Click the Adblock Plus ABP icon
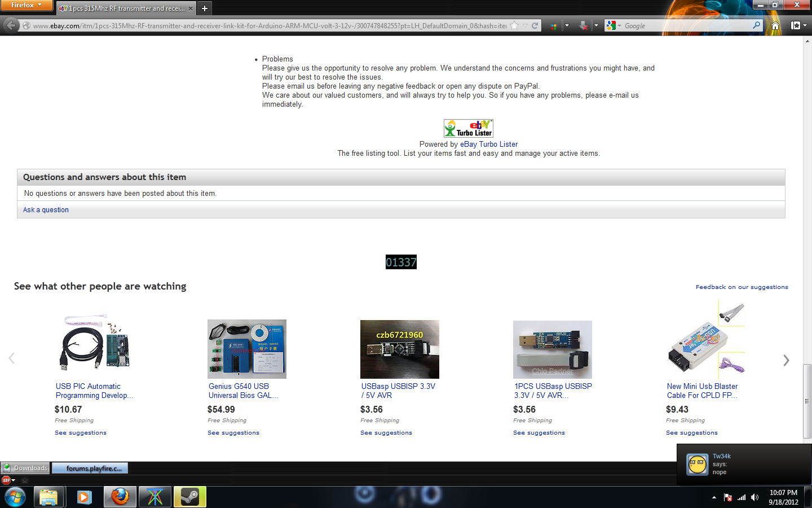812x508 pixels. tap(6, 480)
